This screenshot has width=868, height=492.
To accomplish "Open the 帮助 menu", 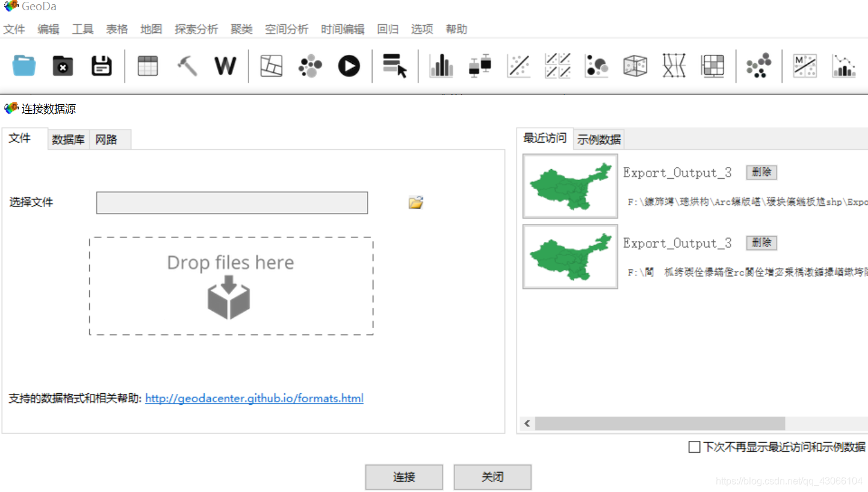I will 456,29.
